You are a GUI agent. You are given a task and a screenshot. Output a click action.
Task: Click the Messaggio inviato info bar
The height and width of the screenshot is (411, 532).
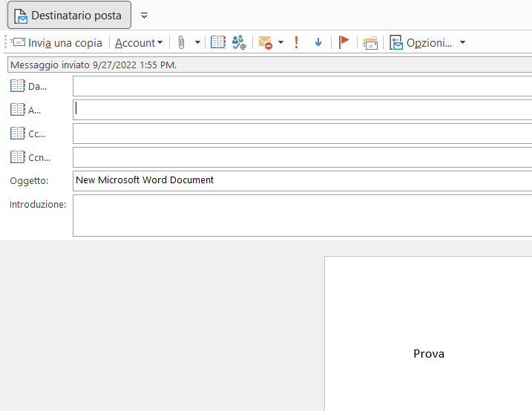point(270,65)
